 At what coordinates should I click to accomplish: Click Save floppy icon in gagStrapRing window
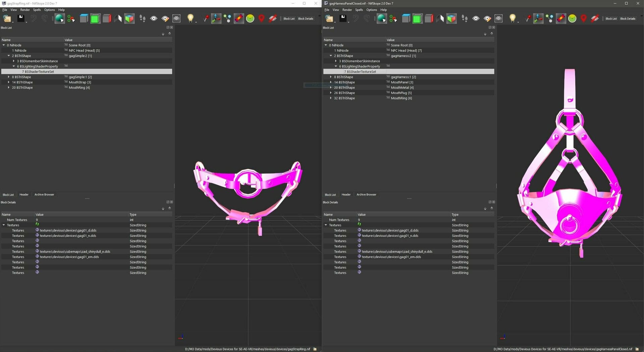tap(21, 18)
